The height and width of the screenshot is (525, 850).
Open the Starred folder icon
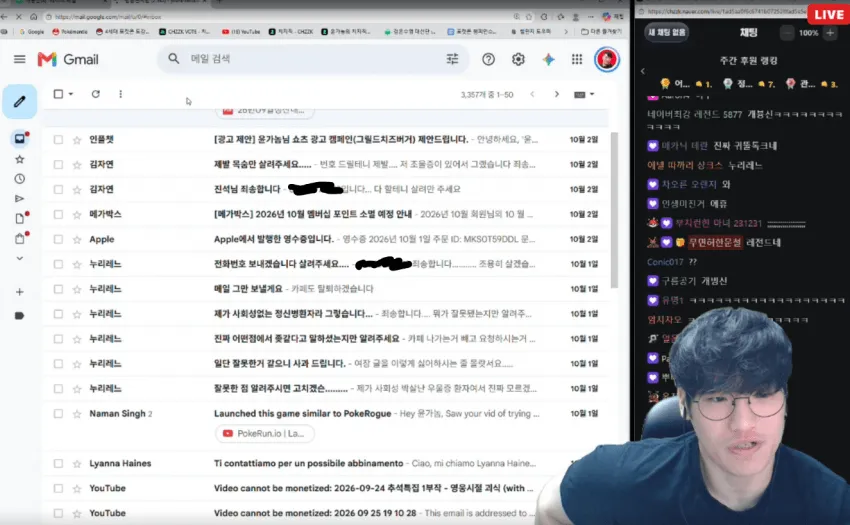pyautogui.click(x=20, y=159)
